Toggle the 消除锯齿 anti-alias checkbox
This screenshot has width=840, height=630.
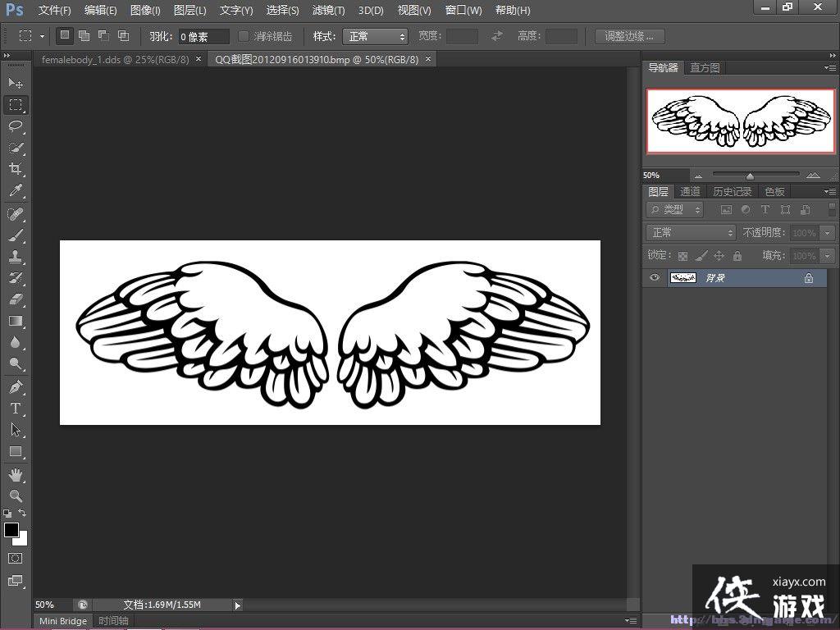pyautogui.click(x=244, y=36)
